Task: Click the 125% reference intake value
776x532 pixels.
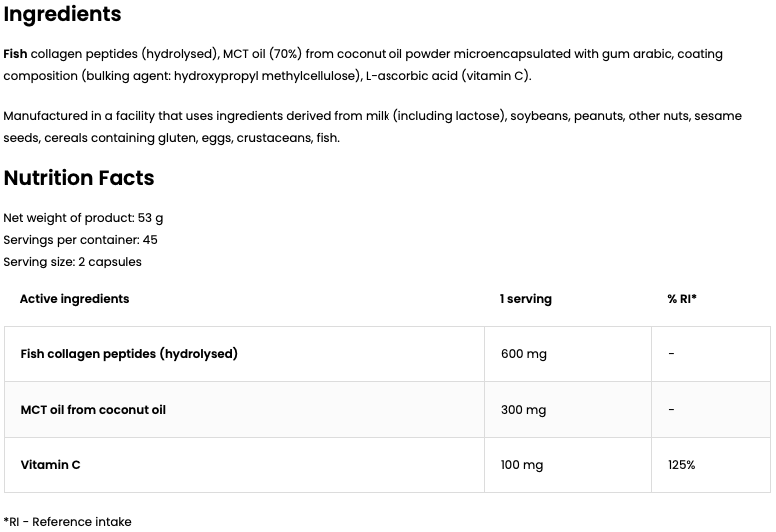Action: (x=682, y=465)
